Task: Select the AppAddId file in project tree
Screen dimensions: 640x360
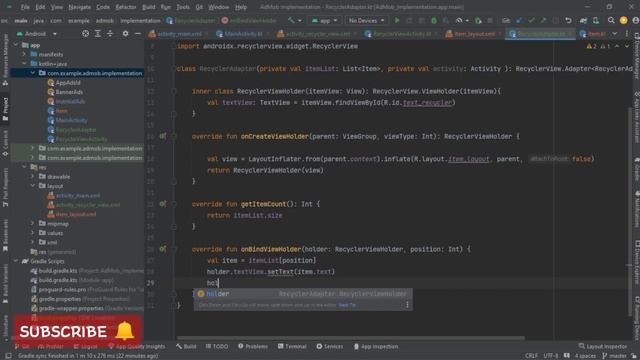Action: (x=68, y=82)
